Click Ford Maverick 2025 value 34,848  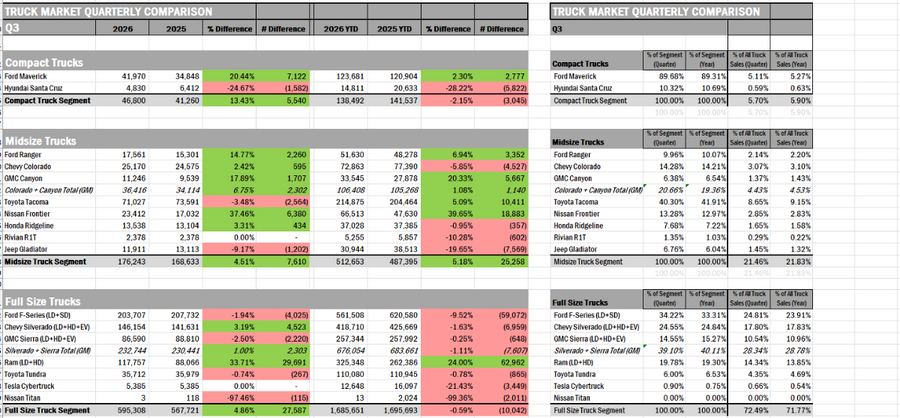point(176,76)
